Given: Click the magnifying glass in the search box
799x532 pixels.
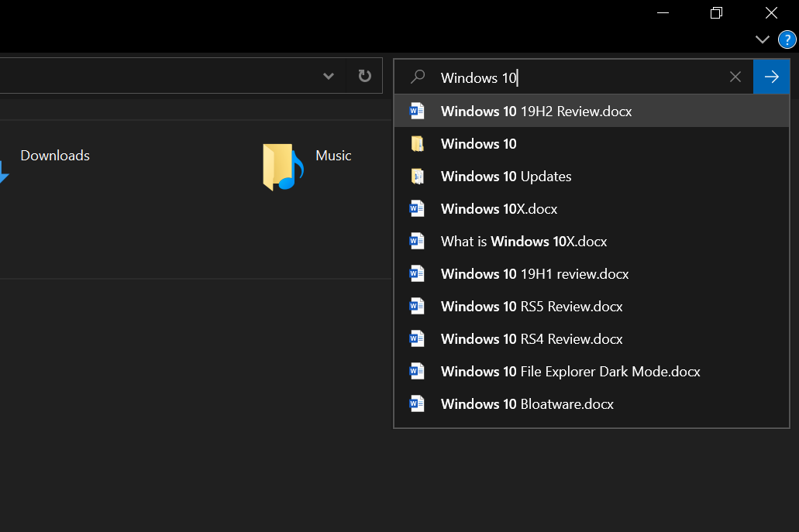Looking at the screenshot, I should pos(418,77).
